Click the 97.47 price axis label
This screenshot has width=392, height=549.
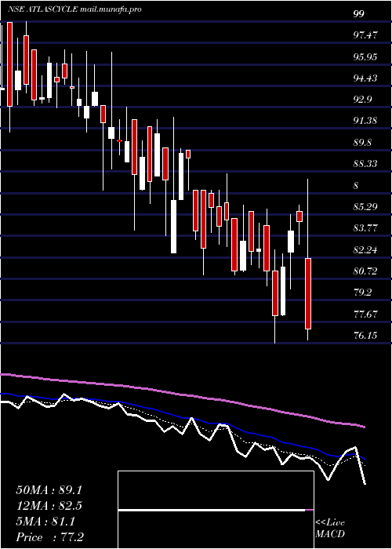click(x=365, y=35)
